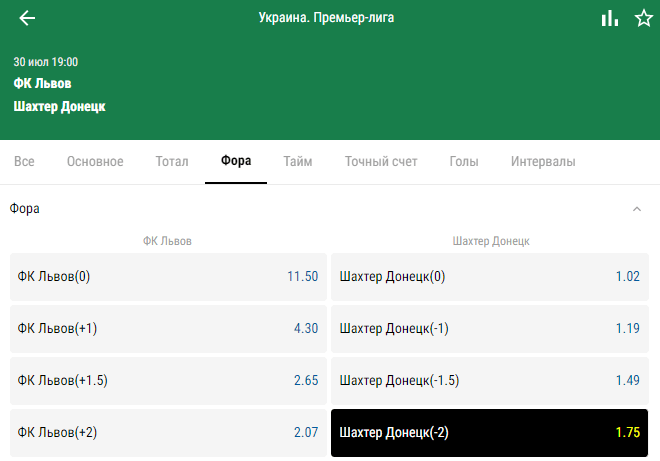Click the Шахтер Донецк column header
Image resolution: width=660 pixels, height=461 pixels.
click(491, 241)
